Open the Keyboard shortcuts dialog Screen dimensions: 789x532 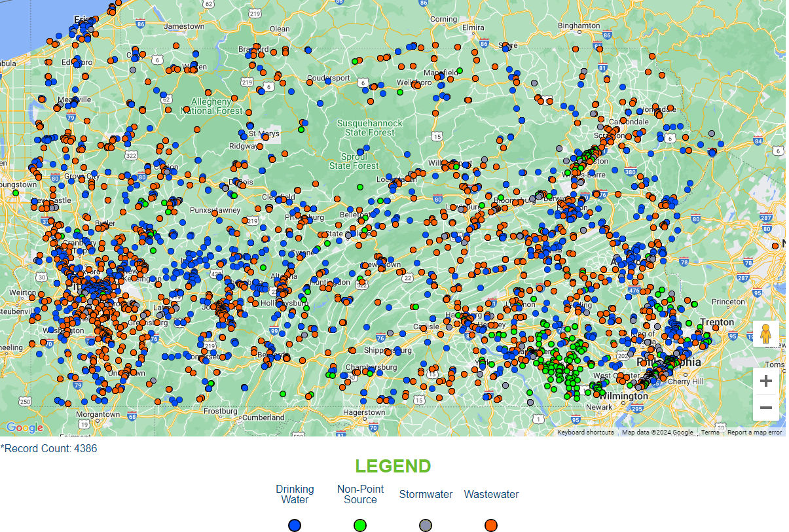click(x=585, y=433)
